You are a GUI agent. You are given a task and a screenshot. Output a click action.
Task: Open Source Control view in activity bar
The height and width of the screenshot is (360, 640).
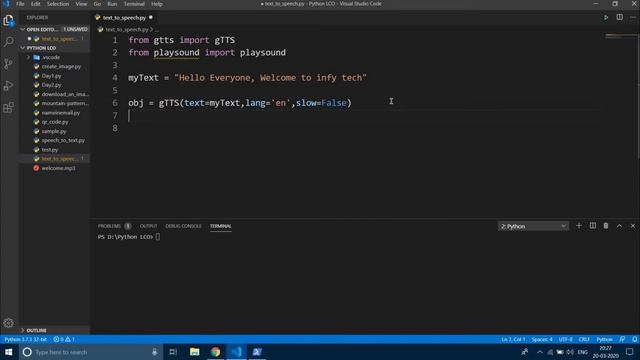pos(9,64)
